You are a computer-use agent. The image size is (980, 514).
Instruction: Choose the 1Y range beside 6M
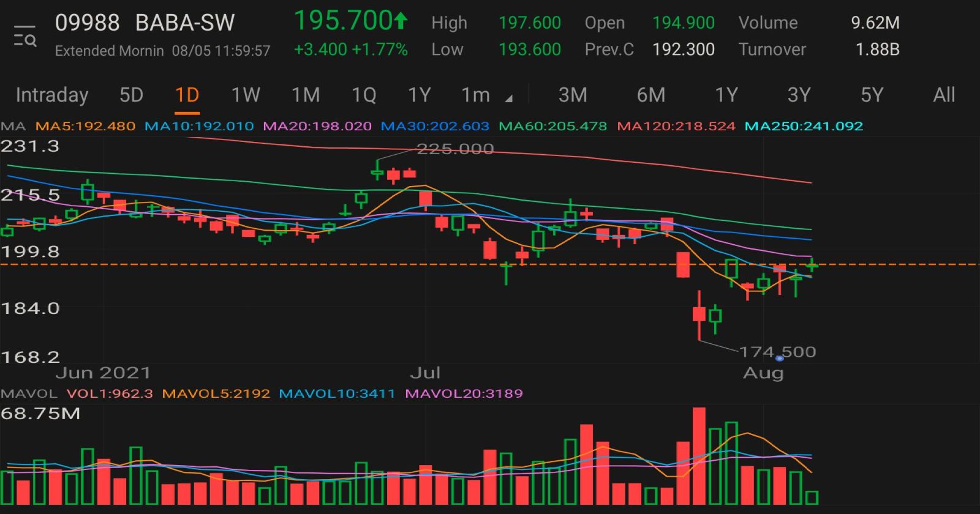[727, 95]
